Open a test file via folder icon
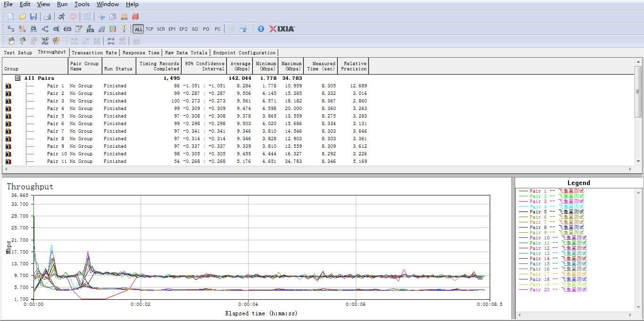Image resolution: width=644 pixels, height=321 pixels. 22,17
